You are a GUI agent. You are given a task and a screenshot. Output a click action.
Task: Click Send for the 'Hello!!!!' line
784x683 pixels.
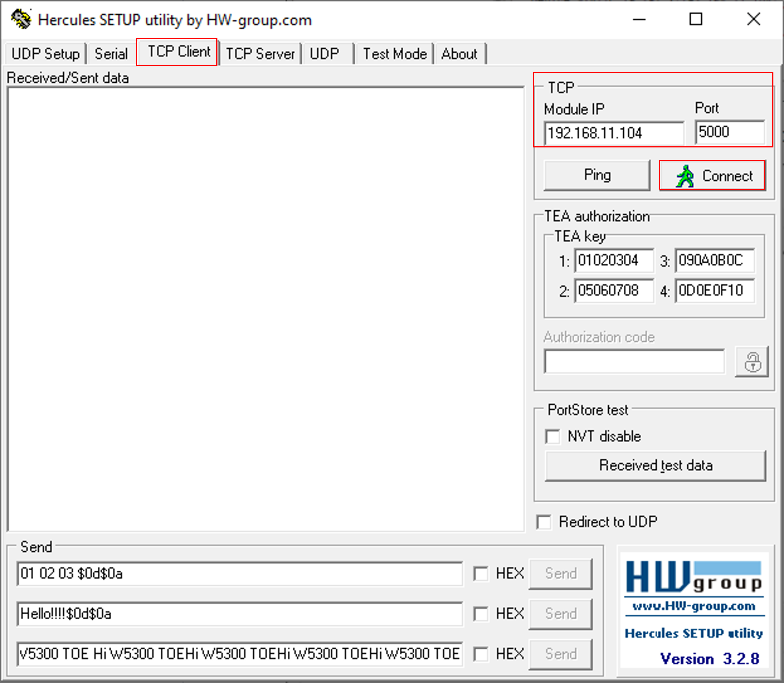(x=560, y=614)
